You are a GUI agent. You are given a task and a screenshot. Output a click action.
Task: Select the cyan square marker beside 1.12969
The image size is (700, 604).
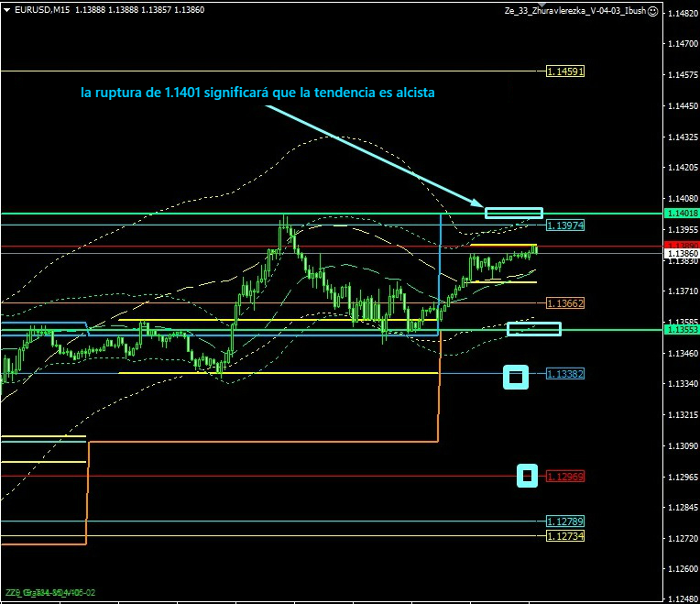click(x=527, y=476)
